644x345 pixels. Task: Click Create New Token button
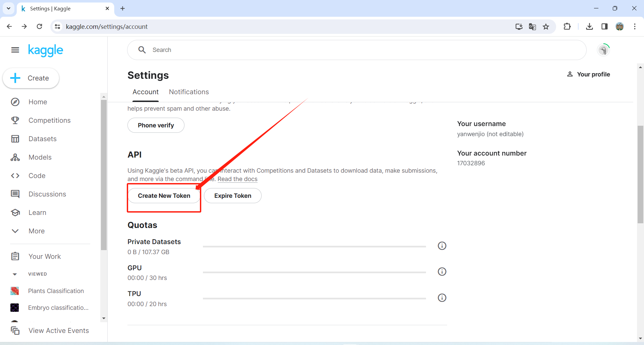click(x=164, y=196)
